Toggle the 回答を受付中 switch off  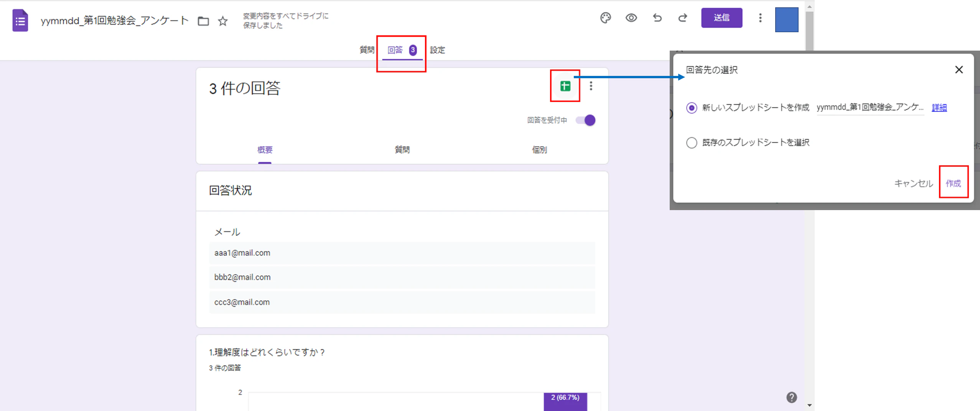pyautogui.click(x=585, y=120)
